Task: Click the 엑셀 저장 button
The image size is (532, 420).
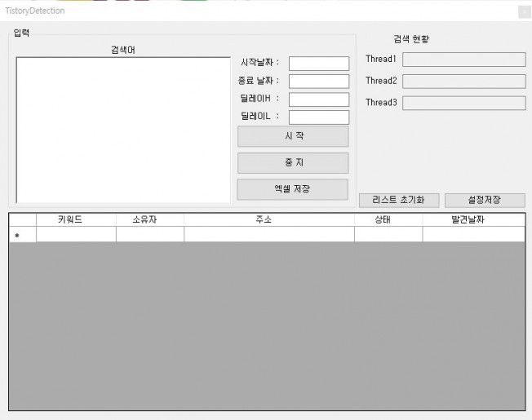Action: [x=292, y=189]
